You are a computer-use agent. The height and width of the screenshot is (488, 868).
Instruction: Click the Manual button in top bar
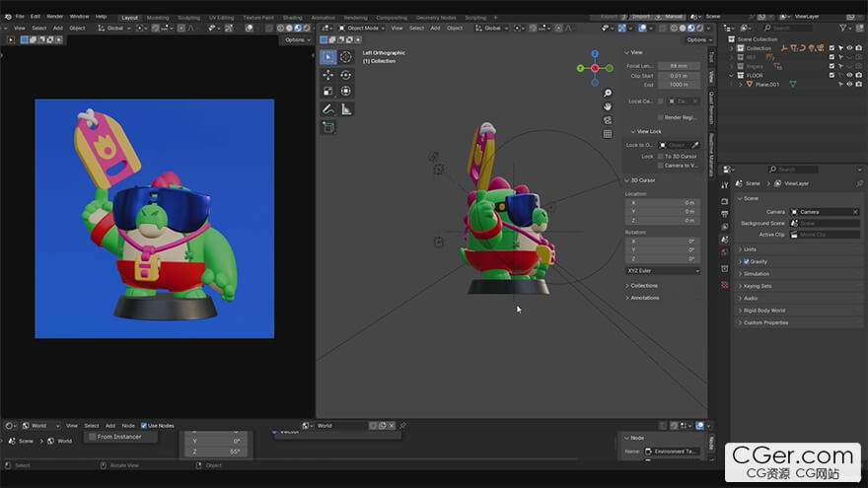point(672,17)
